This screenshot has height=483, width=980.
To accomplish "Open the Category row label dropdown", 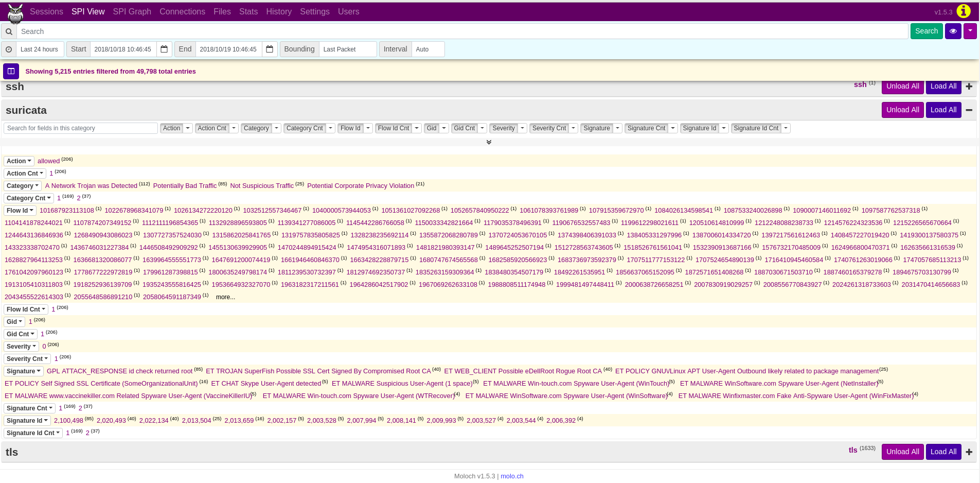I will click(22, 186).
